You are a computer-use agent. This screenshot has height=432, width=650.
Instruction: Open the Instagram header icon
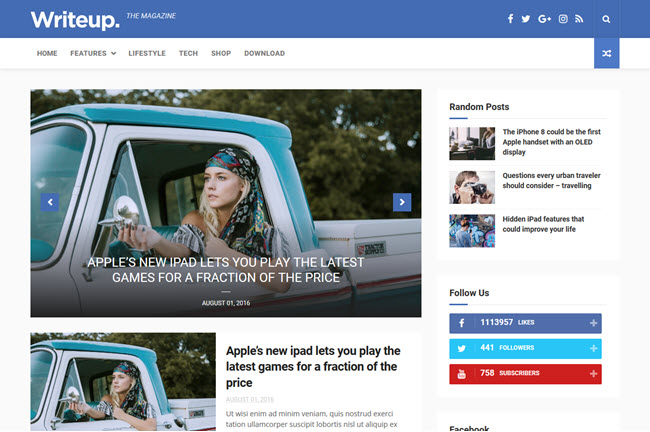click(563, 19)
